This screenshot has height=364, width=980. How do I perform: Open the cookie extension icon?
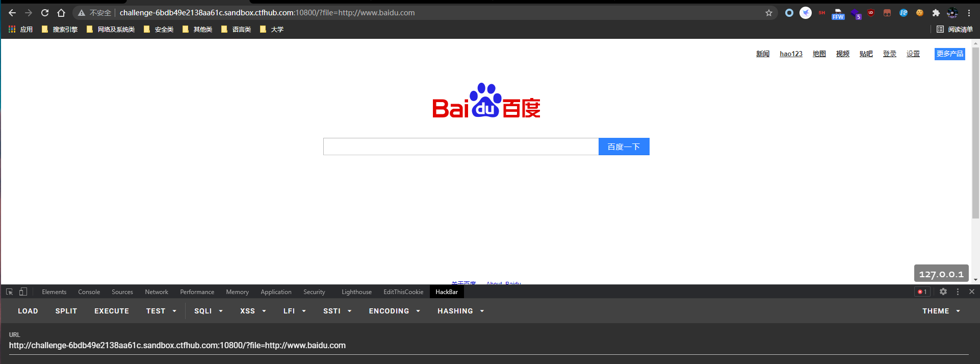(x=920, y=13)
